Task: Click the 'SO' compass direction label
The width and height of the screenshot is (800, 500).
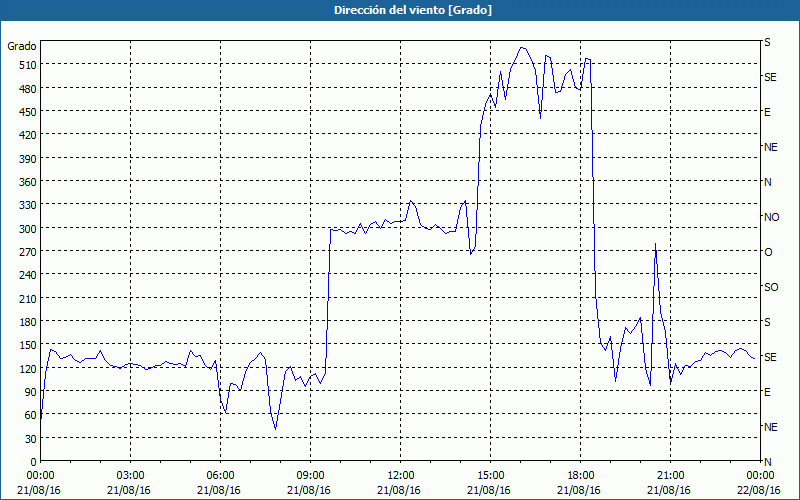Action: [x=771, y=287]
